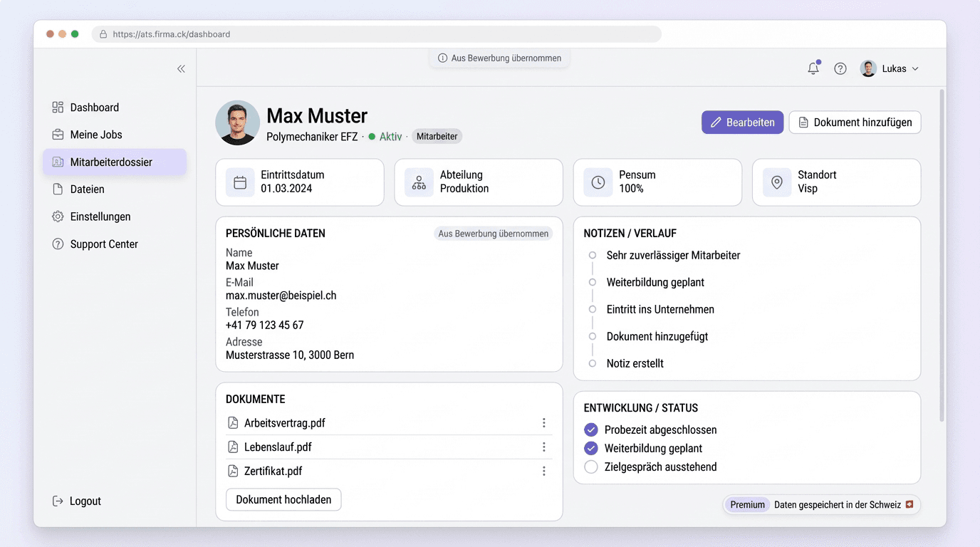Click timeline marker for Dokument hinzugefügt
980x547 pixels.
pyautogui.click(x=592, y=336)
